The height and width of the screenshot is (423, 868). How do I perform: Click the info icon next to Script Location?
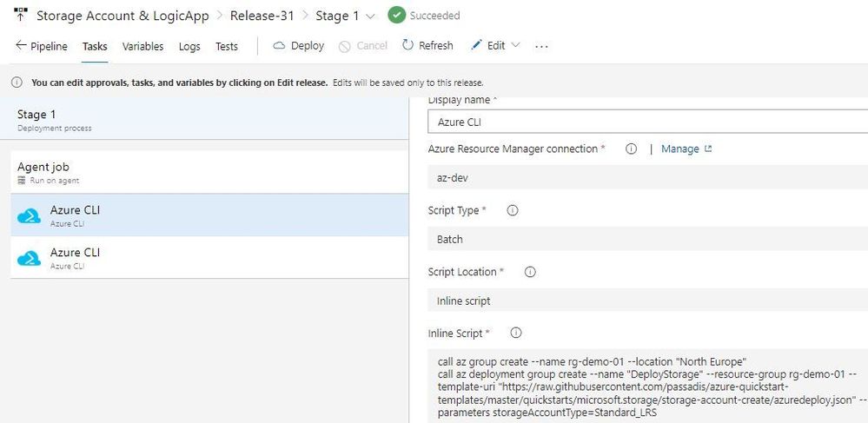pos(530,272)
